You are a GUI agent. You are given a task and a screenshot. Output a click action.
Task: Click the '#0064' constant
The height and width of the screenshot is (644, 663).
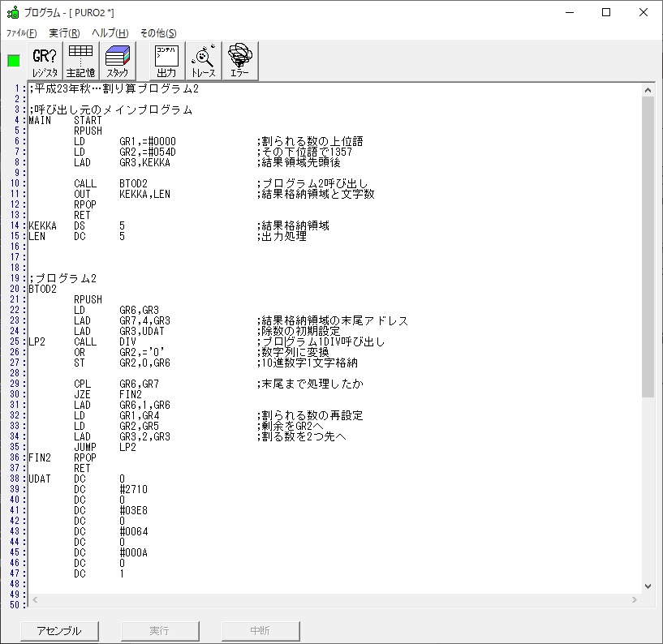134,532
